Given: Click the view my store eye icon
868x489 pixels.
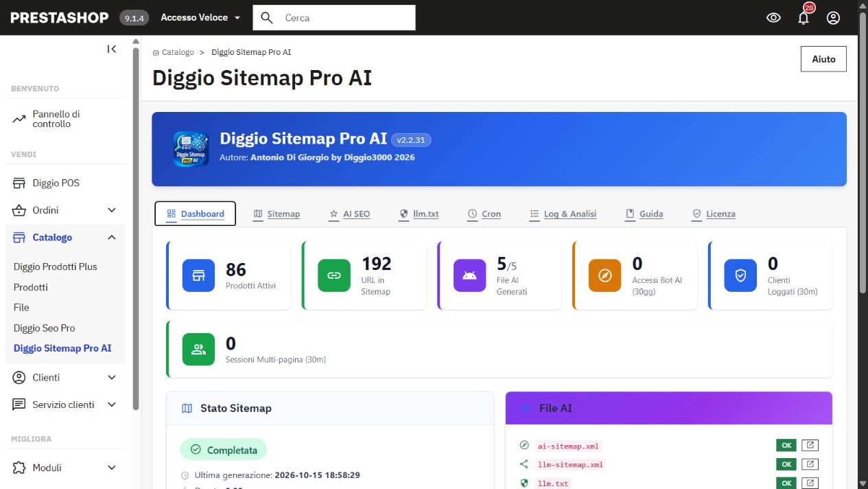Looking at the screenshot, I should (x=773, y=18).
